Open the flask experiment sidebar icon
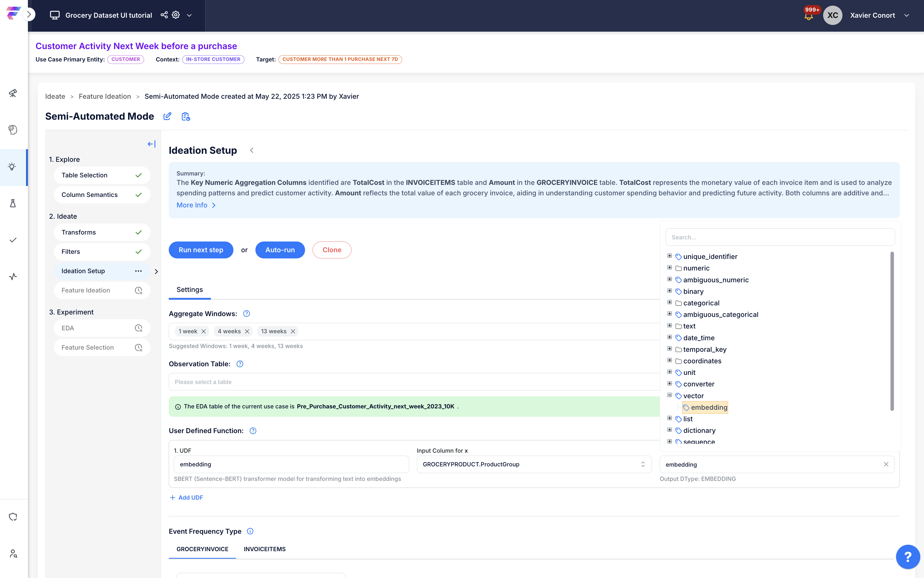 coord(13,203)
